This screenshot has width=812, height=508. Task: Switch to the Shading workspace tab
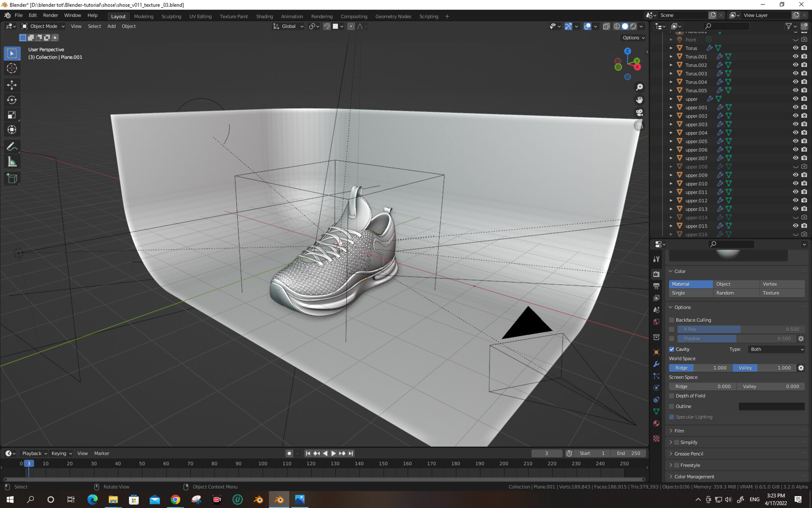pos(264,16)
